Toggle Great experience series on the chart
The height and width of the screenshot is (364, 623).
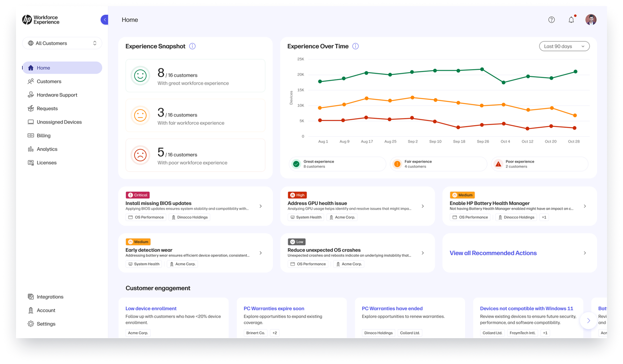click(x=337, y=164)
